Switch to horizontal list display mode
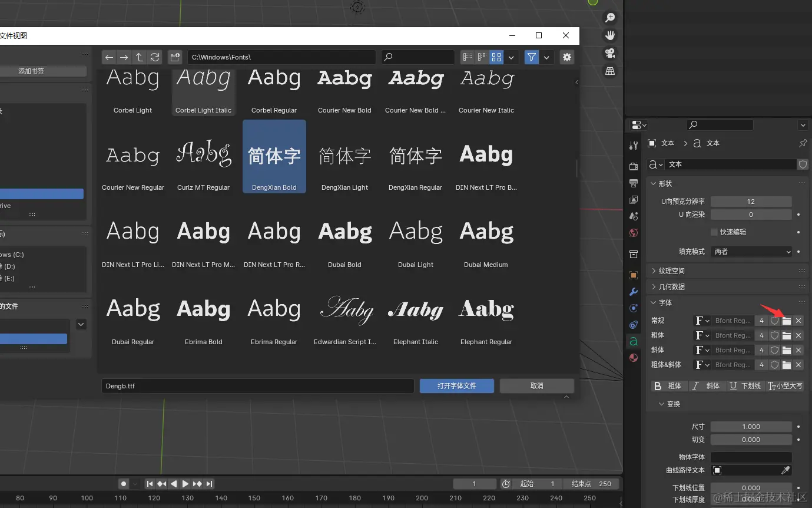Image resolution: width=812 pixels, height=508 pixels. click(482, 57)
